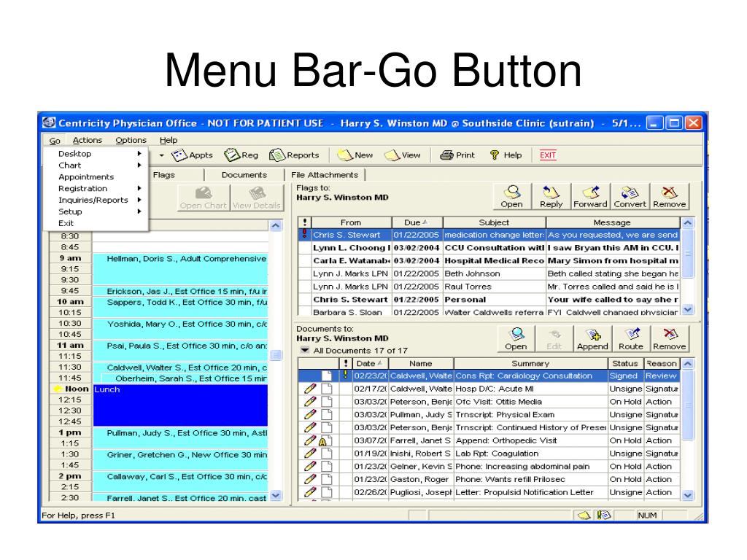Open the Options menu

point(131,140)
